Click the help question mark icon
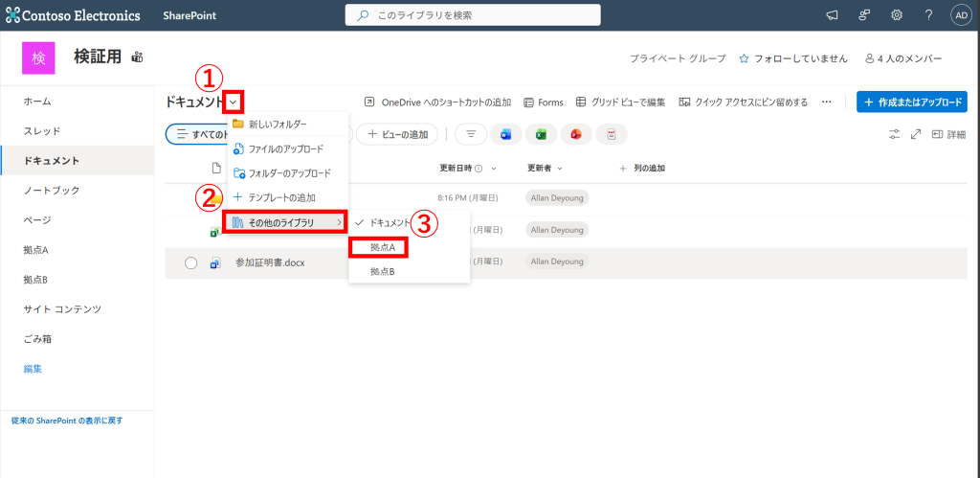Viewport: 980px width, 478px height. coord(928,15)
